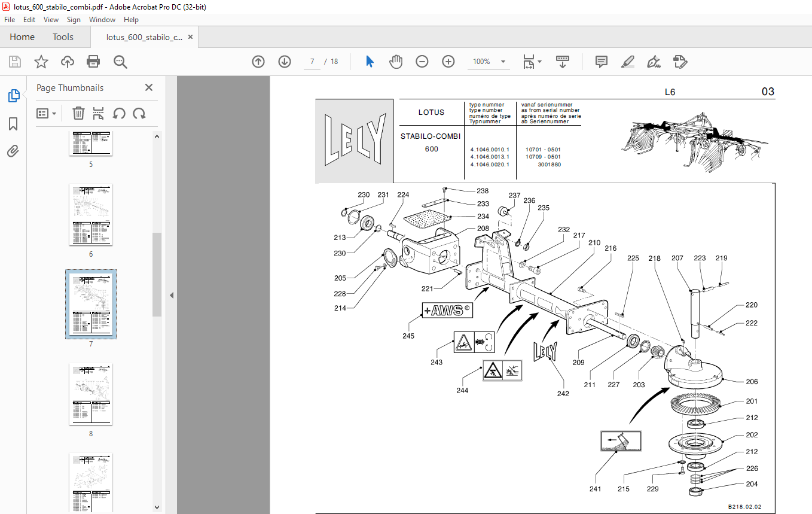Upload the file to cloud storage

click(67, 62)
